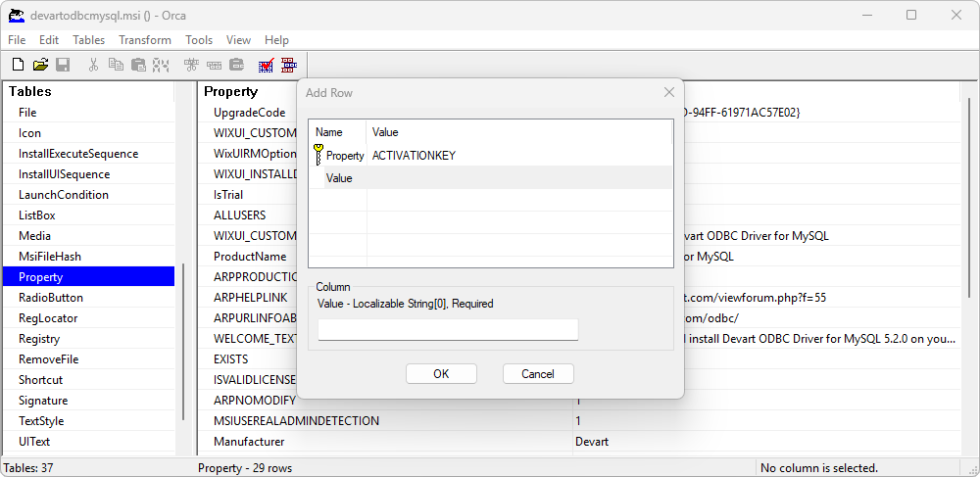Click 'No column is selected.' status text
Screen dimensions: 980x477
coord(819,468)
